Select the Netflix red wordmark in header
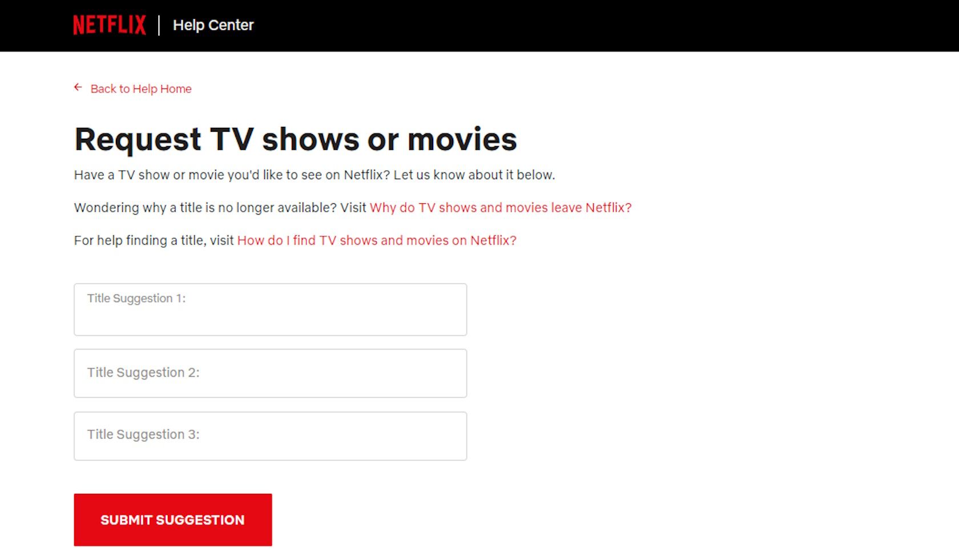Screen dimensions: 959x560 (108, 24)
